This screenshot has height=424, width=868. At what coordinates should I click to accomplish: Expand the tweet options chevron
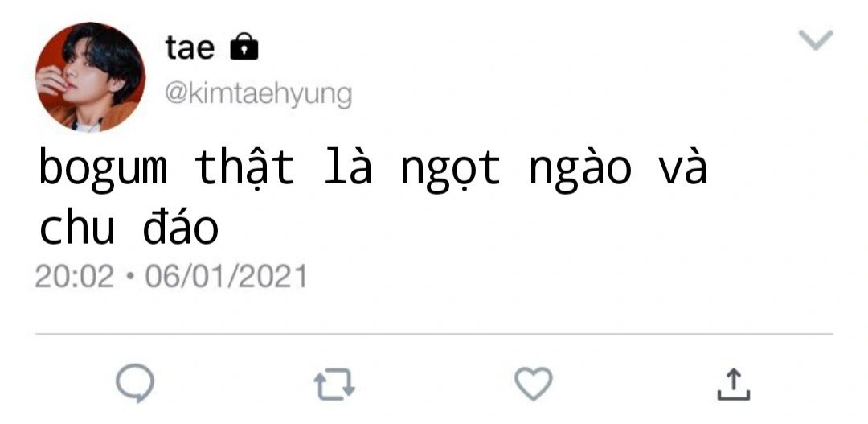tap(816, 40)
